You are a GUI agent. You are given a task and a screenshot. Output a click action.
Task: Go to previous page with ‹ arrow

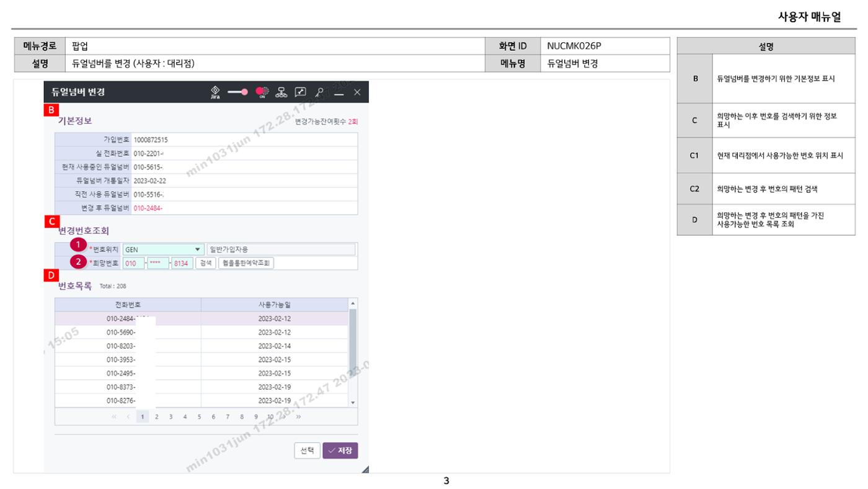coord(128,416)
